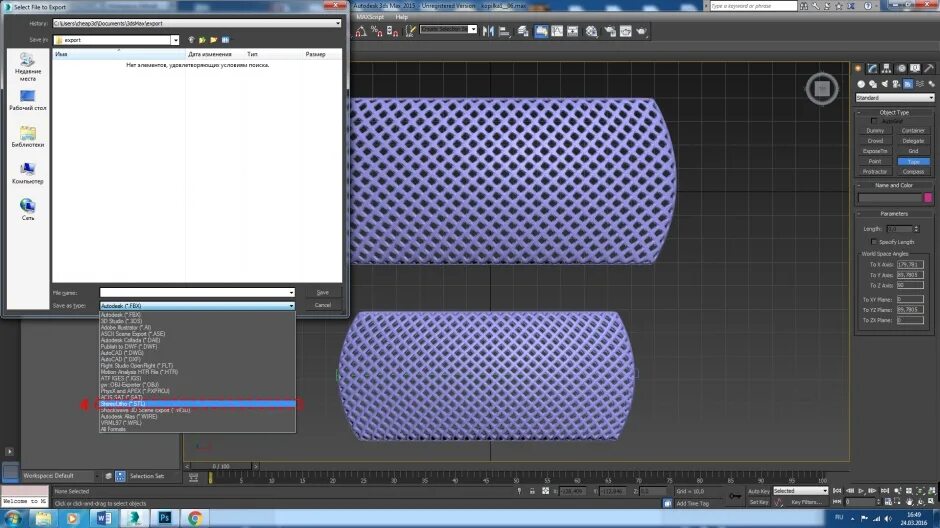Click the Protractor helper button

(875, 172)
